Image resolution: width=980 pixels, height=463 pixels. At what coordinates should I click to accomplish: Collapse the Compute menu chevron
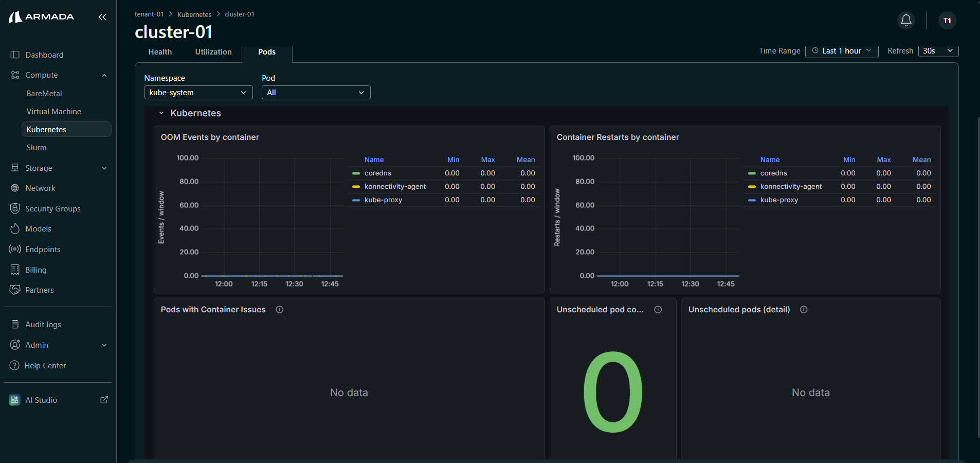pyautogui.click(x=104, y=75)
